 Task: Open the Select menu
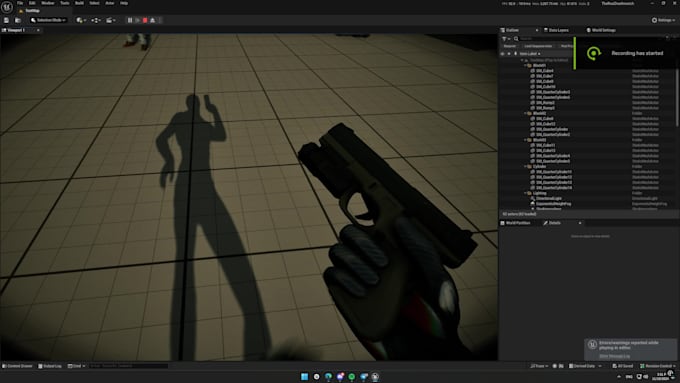(x=94, y=3)
